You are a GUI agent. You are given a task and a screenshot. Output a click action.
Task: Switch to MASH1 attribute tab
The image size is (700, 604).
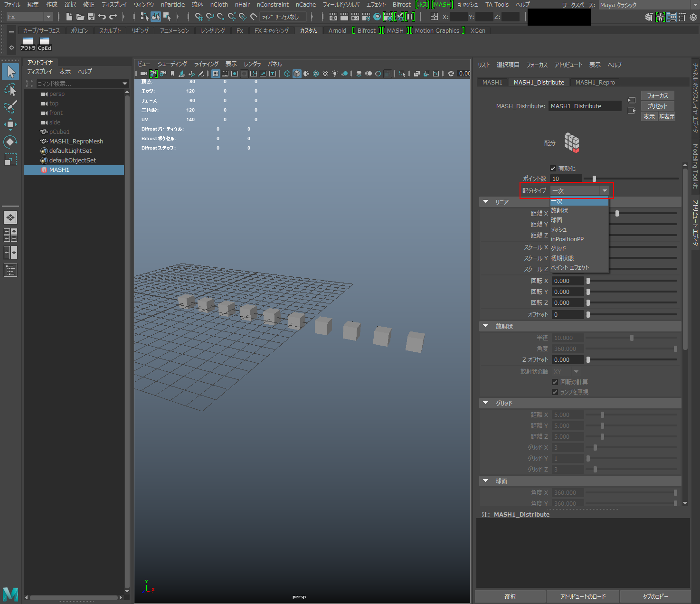tap(492, 82)
